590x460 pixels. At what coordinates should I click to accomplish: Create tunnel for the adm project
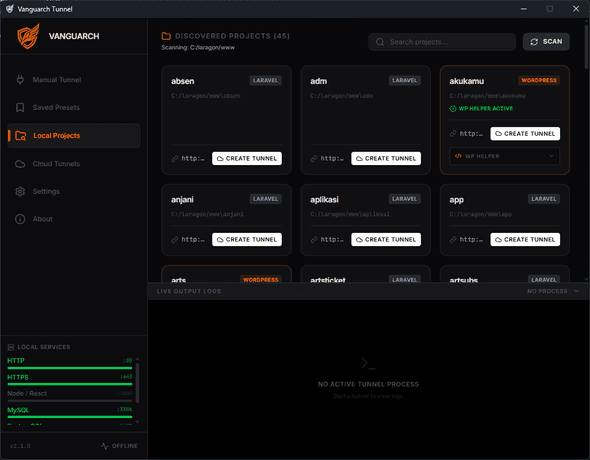pos(386,158)
